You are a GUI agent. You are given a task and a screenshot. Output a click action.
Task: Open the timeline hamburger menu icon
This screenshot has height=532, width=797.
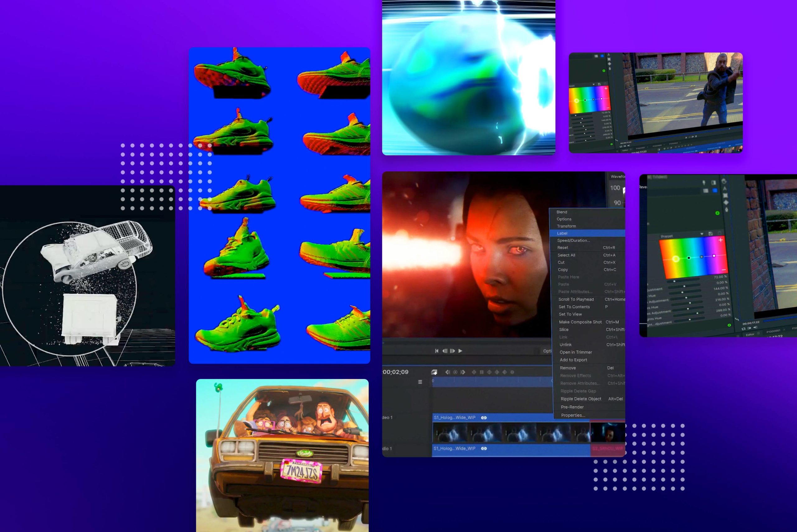tap(420, 381)
